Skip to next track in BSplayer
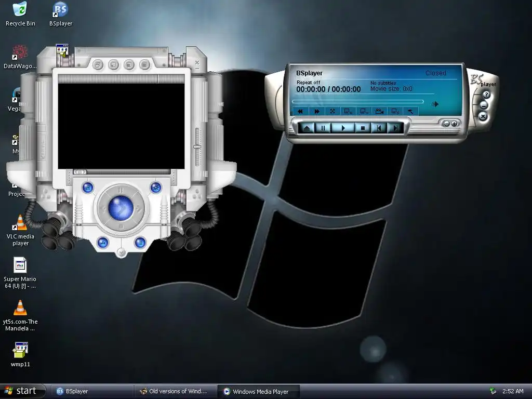Screen dimensions: 532x399 coord(395,128)
